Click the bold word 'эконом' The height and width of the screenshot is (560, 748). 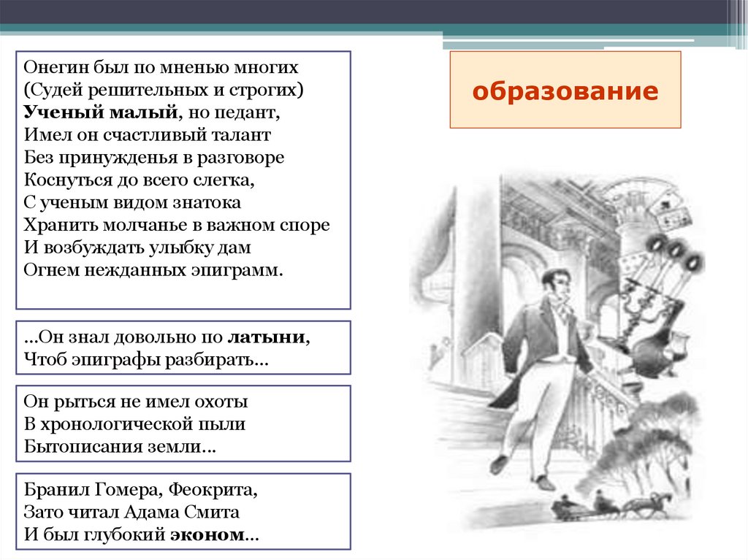tap(207, 534)
